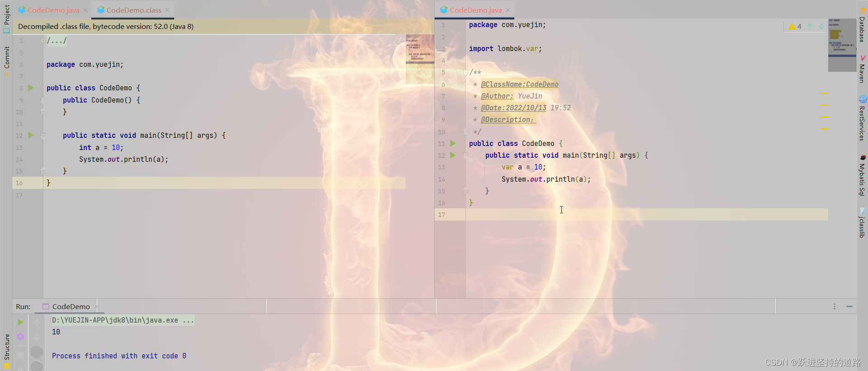The width and height of the screenshot is (868, 371).
Task: Open the Maven tool window
Action: 862,69
